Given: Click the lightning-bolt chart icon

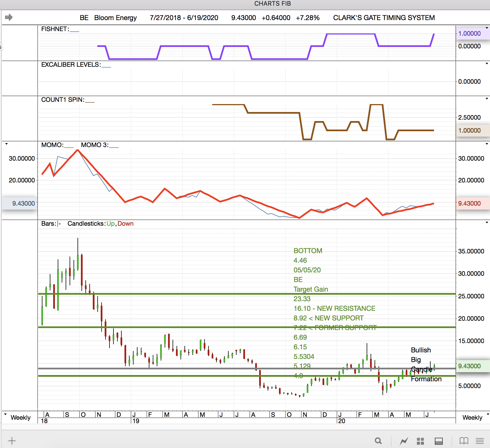Looking at the screenshot, I should 404,441.
